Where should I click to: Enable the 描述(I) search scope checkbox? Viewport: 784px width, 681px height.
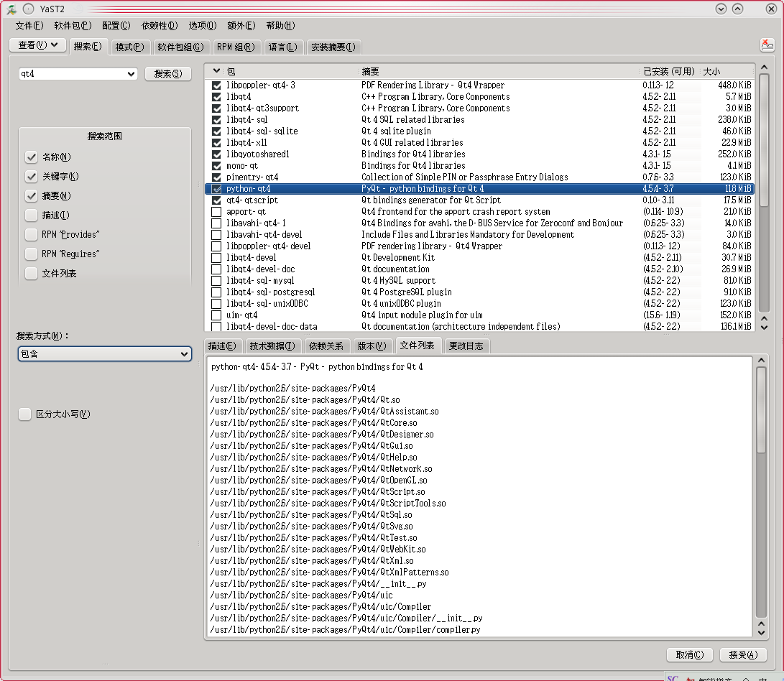31,216
